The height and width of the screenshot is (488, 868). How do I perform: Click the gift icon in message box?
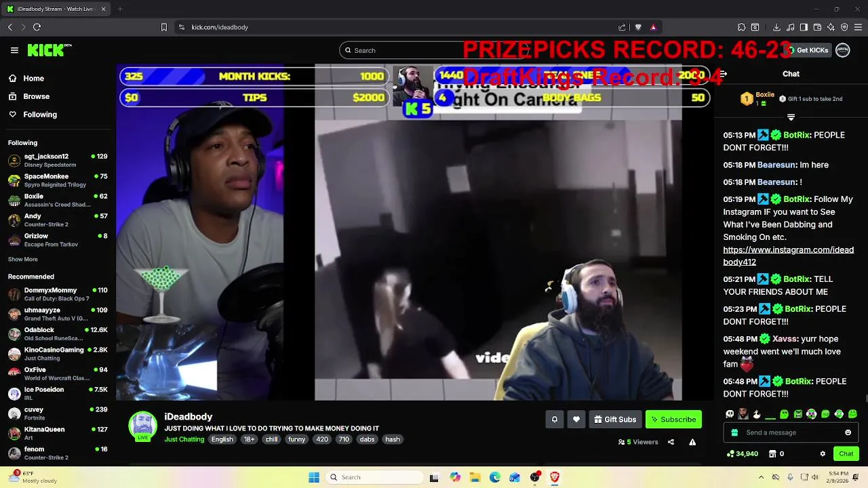[734, 432]
